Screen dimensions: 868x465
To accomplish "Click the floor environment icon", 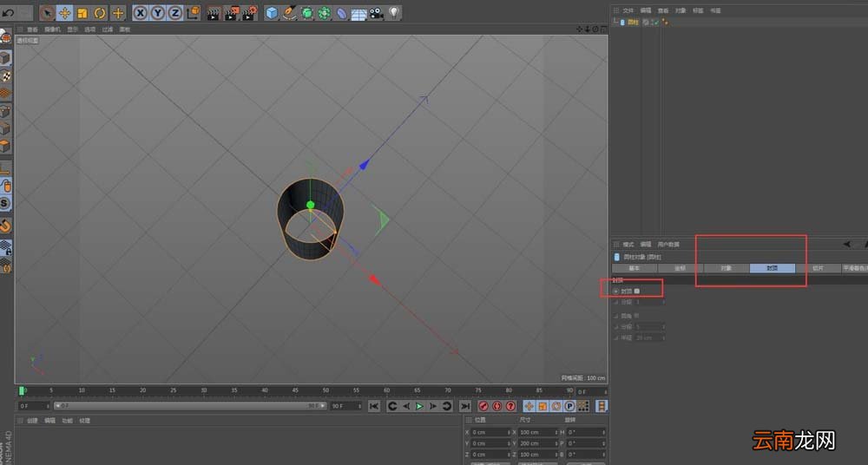I will click(358, 13).
